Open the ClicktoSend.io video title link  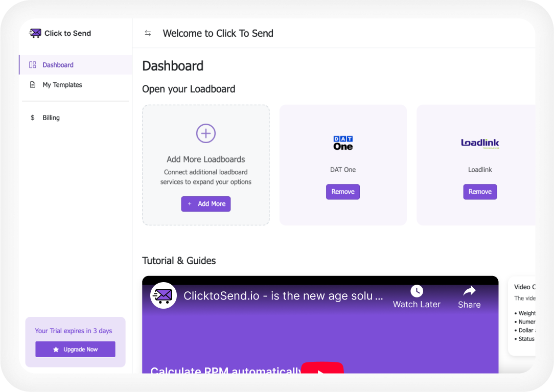click(283, 296)
